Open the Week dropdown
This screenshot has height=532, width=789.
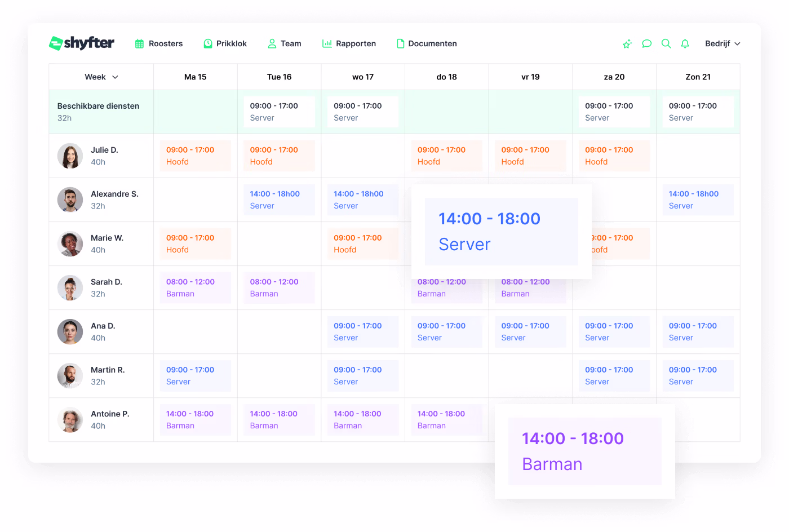click(101, 77)
